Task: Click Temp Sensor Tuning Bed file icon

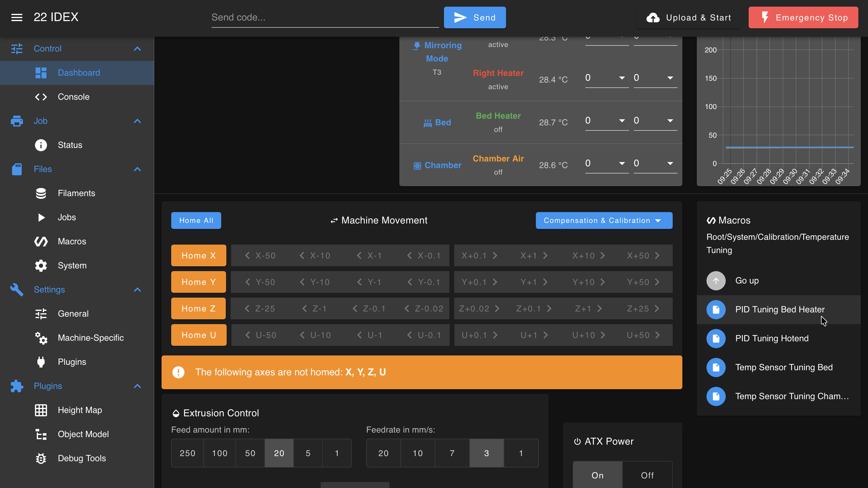Action: (x=716, y=368)
